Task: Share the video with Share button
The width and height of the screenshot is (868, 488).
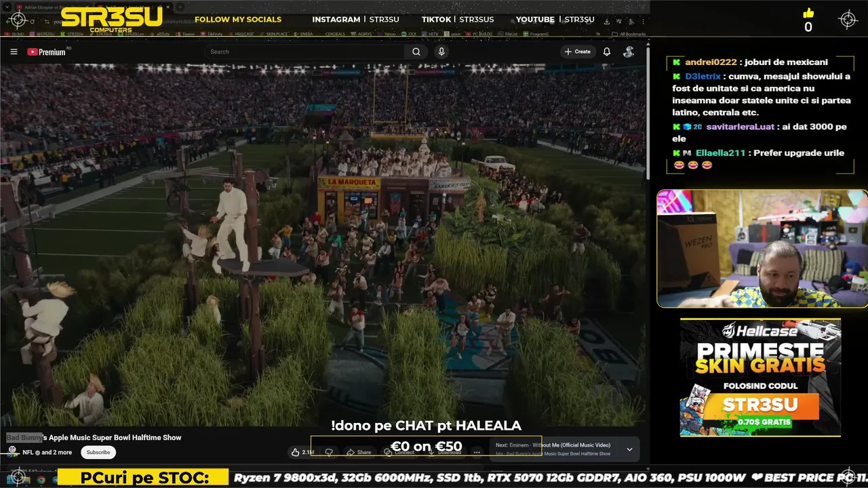Action: (x=359, y=452)
